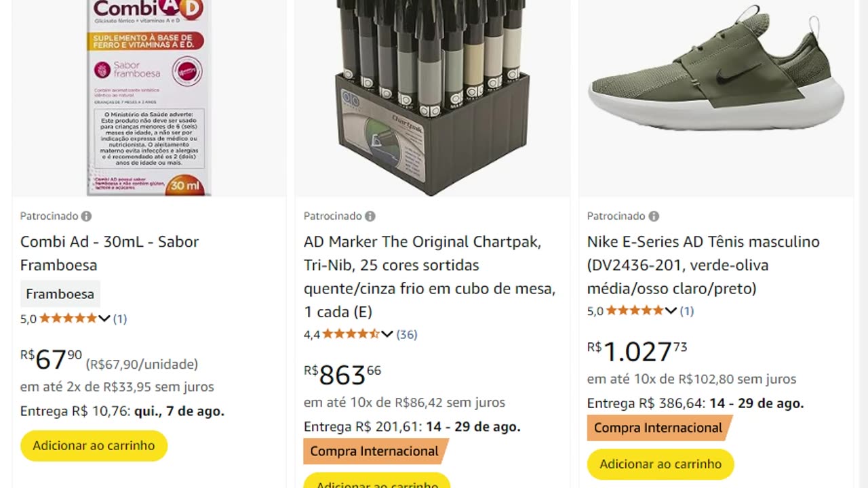868x488 pixels.
Task: Open the Chartpak marker cube image
Action: [x=432, y=98]
